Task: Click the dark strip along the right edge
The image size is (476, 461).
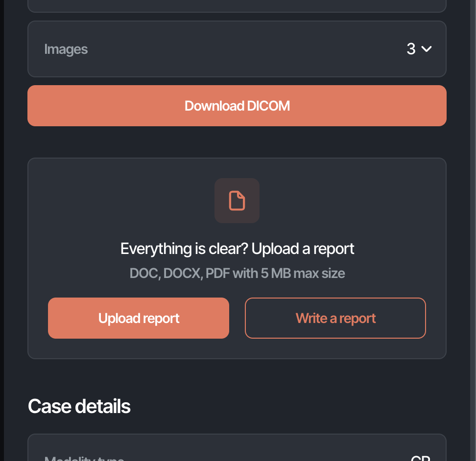Action: pos(473,230)
